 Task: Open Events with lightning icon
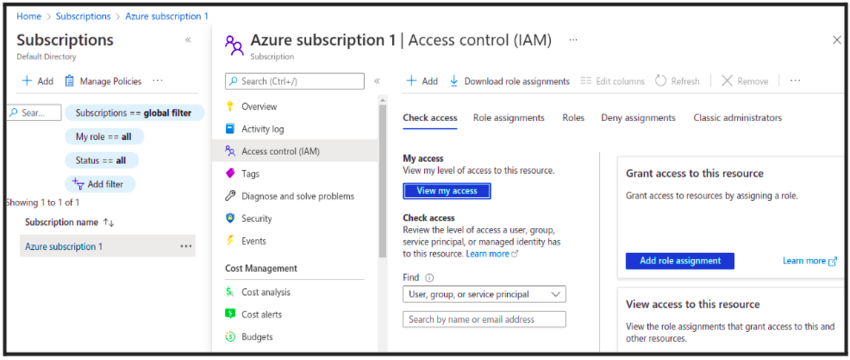pyautogui.click(x=254, y=241)
